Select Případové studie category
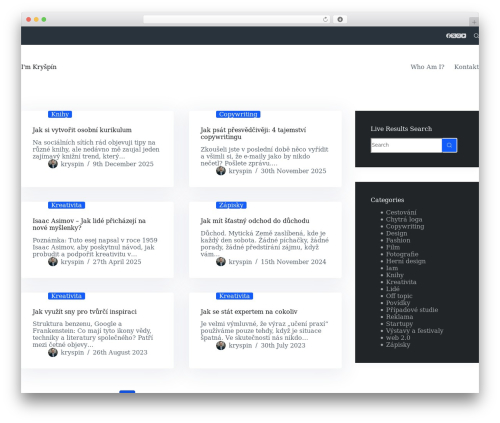Image resolution: width=500 pixels, height=423 pixels. pyautogui.click(x=412, y=310)
